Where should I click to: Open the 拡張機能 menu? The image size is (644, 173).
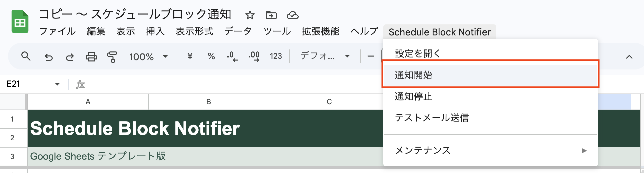tap(321, 31)
